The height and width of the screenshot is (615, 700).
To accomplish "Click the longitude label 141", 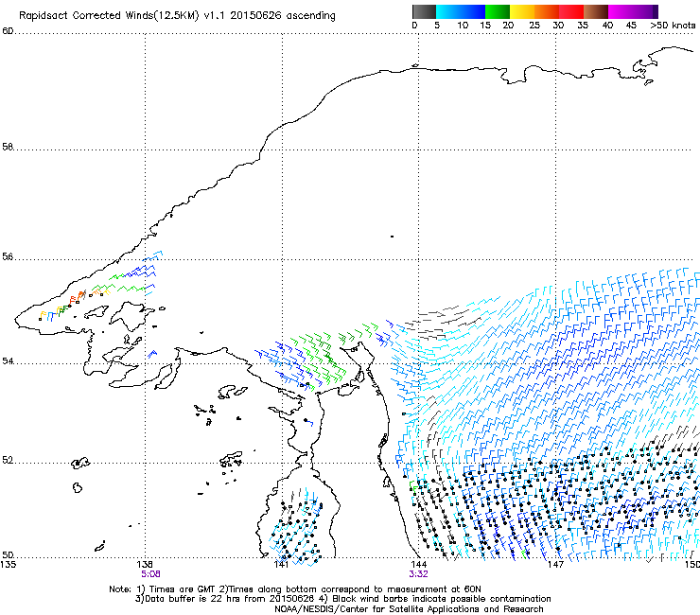I will click(281, 564).
